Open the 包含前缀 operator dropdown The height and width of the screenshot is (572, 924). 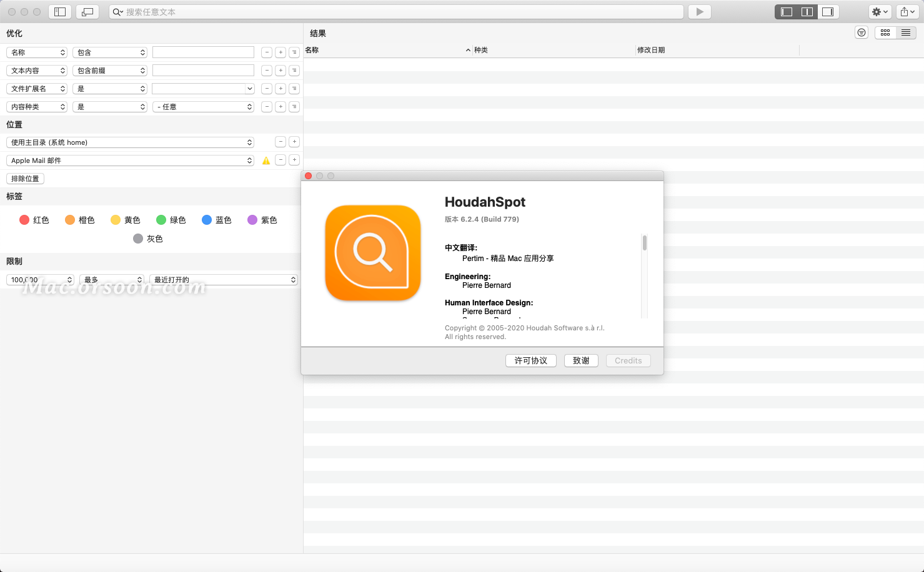110,71
